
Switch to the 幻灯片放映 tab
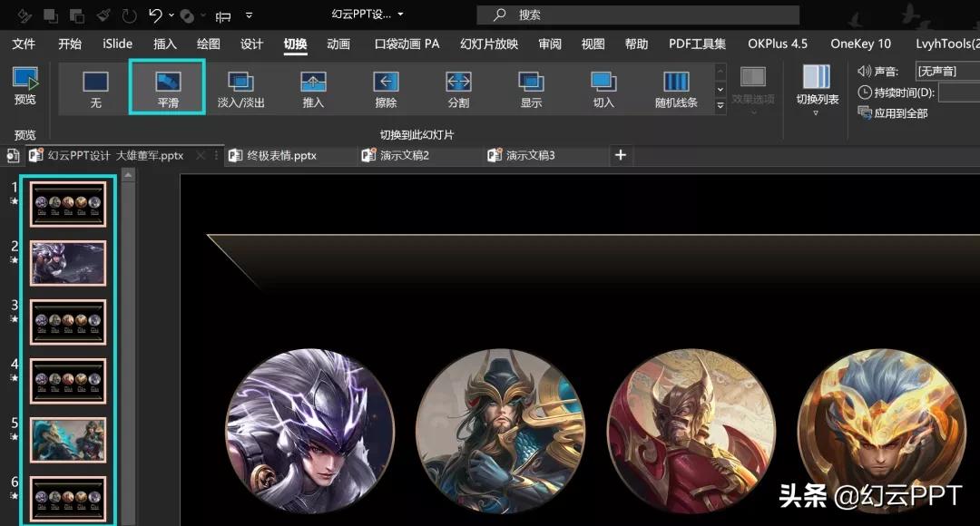pos(489,44)
